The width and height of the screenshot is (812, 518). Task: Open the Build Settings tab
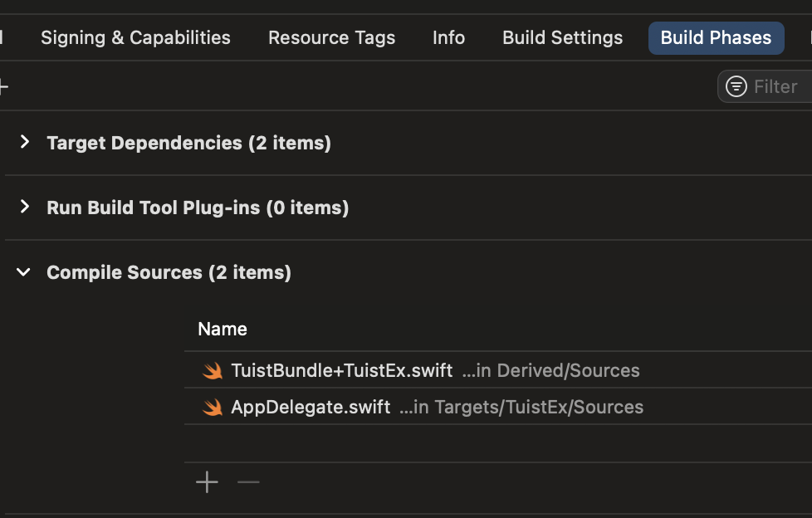coord(562,38)
